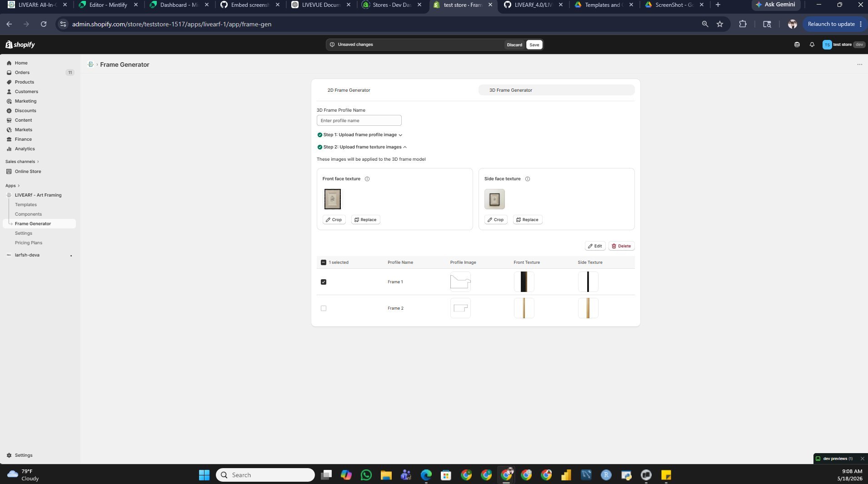Click the Windows taskbar Search box
868x484 pixels.
click(265, 475)
